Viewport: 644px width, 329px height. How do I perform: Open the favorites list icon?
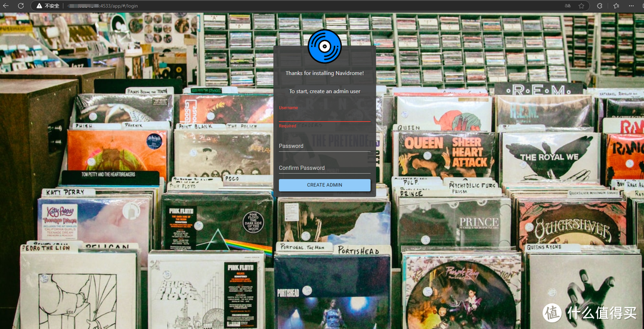click(x=616, y=6)
